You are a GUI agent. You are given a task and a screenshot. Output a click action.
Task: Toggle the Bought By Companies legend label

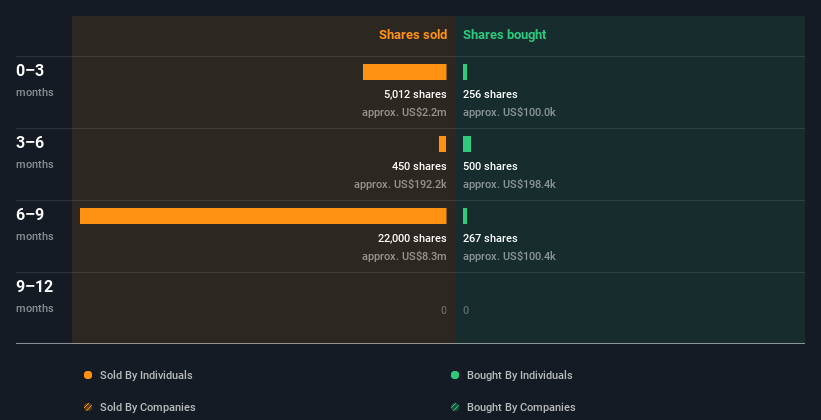point(521,407)
